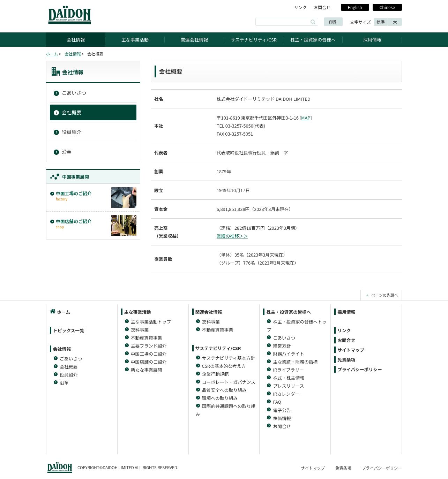Open 役員紹介 under footer 会社情報
This screenshot has width=448, height=479.
click(x=68, y=375)
